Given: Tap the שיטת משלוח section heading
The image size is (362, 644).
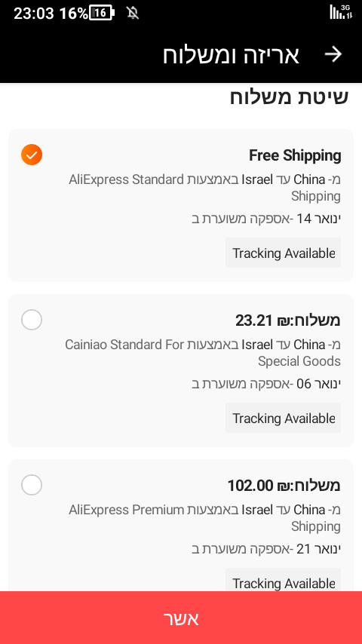Looking at the screenshot, I should [289, 99].
